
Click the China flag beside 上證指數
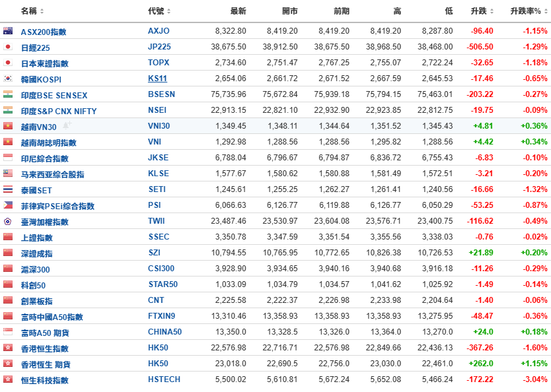[x=8, y=236]
